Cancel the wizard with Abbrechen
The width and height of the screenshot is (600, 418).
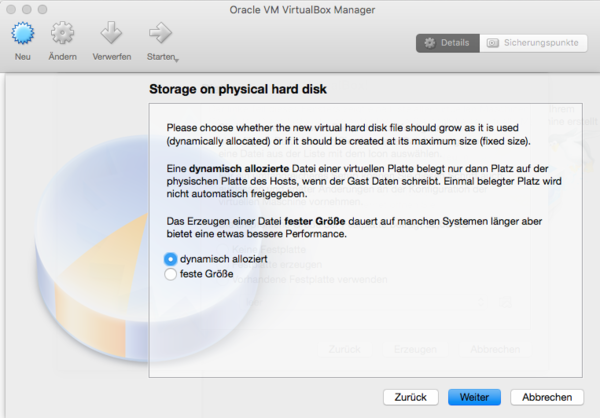546,397
